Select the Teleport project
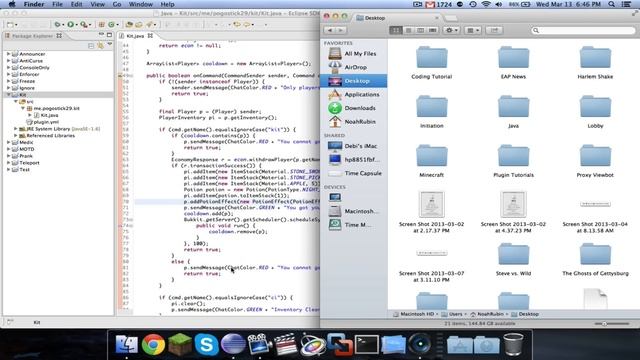 29,163
